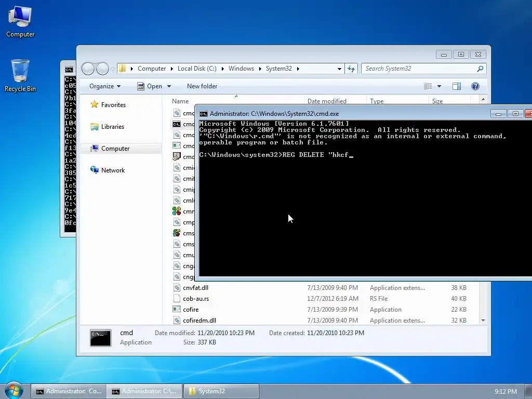Click the 40 KB size cell
This screenshot has width=532, height=399.
459,299
